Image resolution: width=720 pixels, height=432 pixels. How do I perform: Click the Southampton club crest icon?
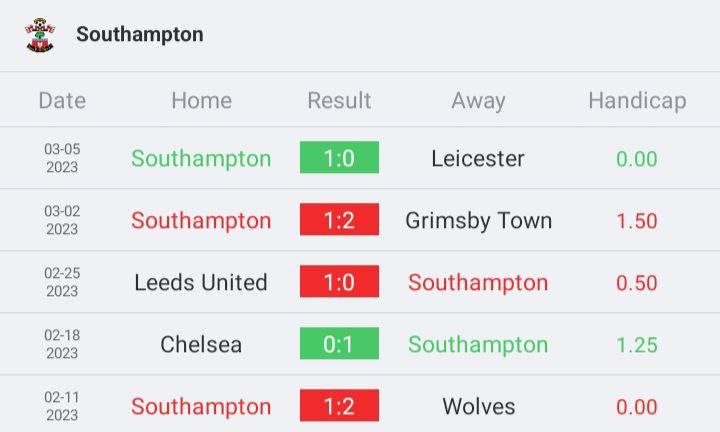pos(40,35)
